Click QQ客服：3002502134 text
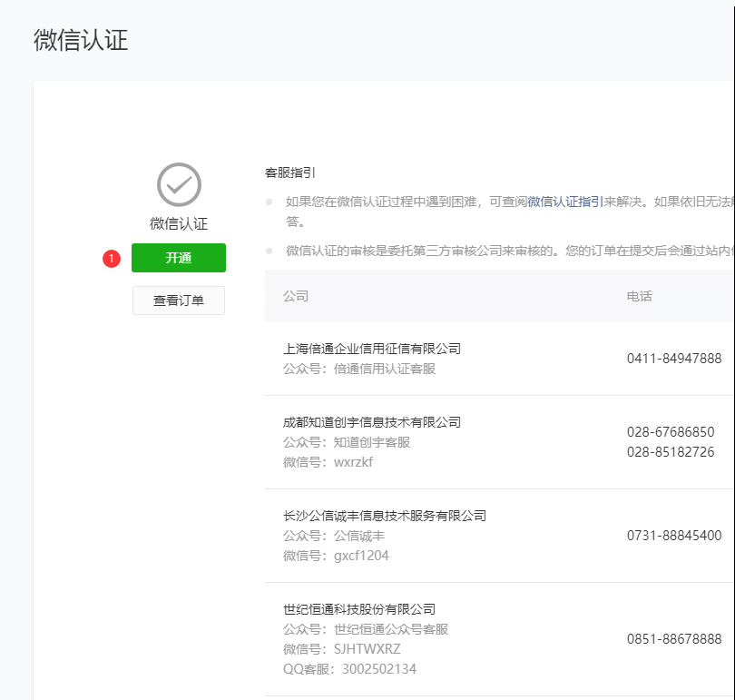This screenshot has width=735, height=700. (x=349, y=669)
